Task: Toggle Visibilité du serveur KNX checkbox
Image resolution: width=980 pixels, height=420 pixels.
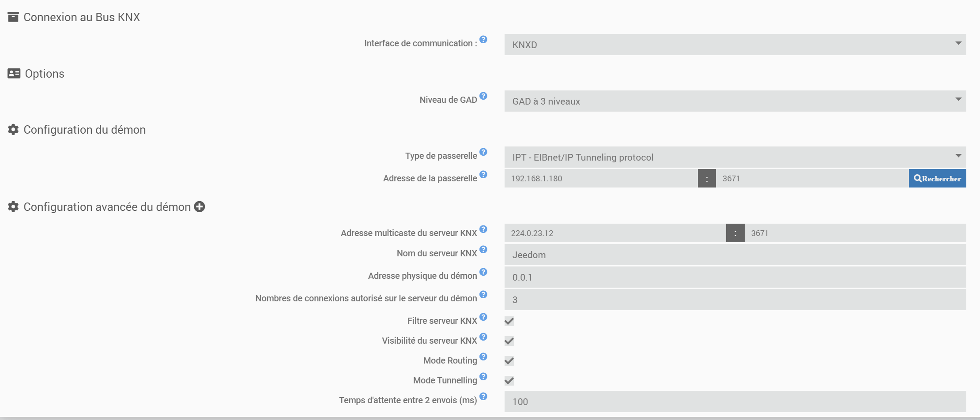Action: pyautogui.click(x=509, y=341)
